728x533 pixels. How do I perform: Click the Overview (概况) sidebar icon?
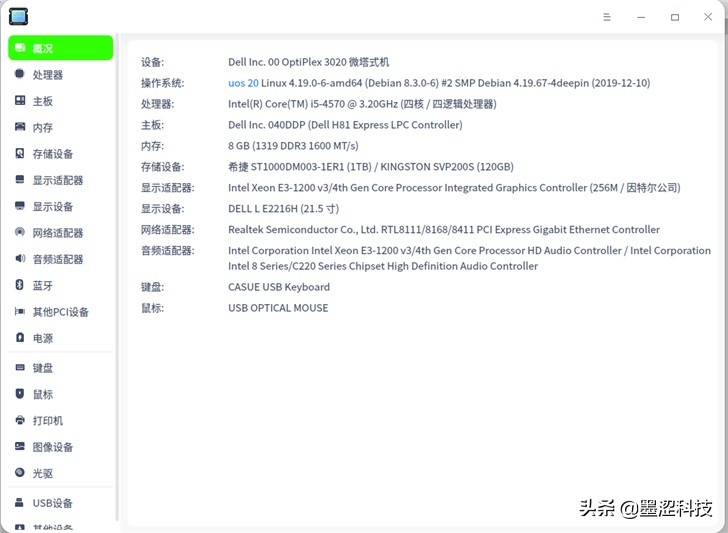tap(20, 47)
